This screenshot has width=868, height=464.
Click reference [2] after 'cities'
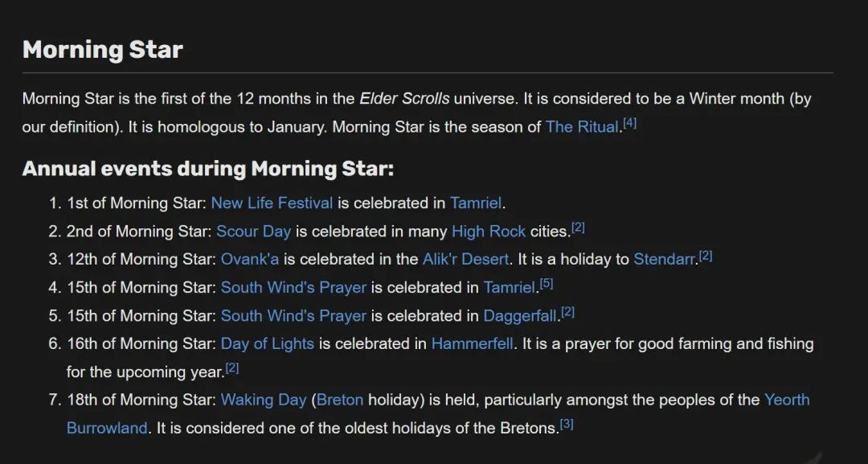pyautogui.click(x=578, y=228)
